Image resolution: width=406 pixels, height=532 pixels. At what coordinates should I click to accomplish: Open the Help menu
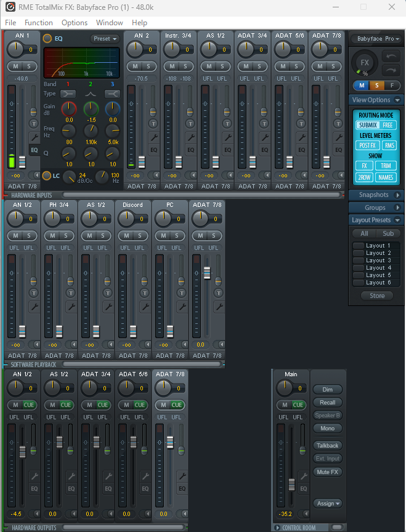point(139,23)
